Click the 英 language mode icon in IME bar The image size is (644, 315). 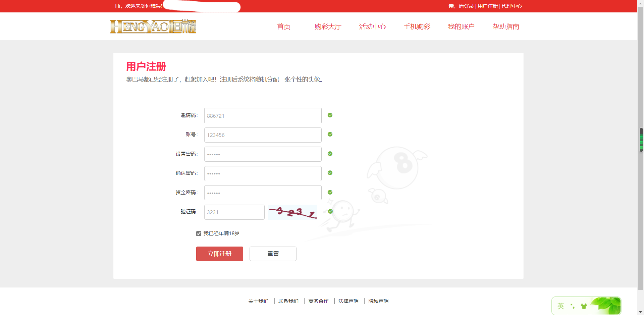pos(560,306)
